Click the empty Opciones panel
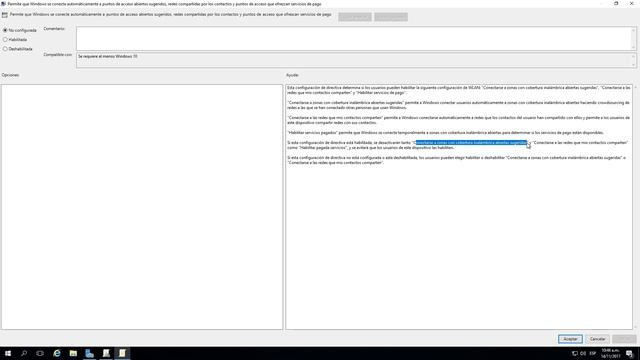The height and width of the screenshot is (360, 640). [142, 207]
